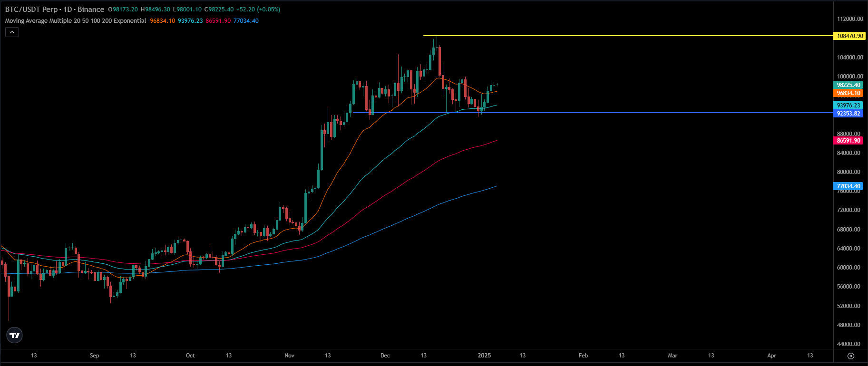Click the high value H98496.30 in header
The width and height of the screenshot is (868, 366).
click(155, 10)
